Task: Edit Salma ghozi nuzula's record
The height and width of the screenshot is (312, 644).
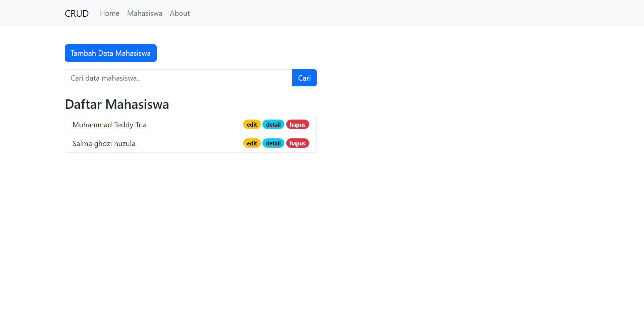Action: point(252,143)
